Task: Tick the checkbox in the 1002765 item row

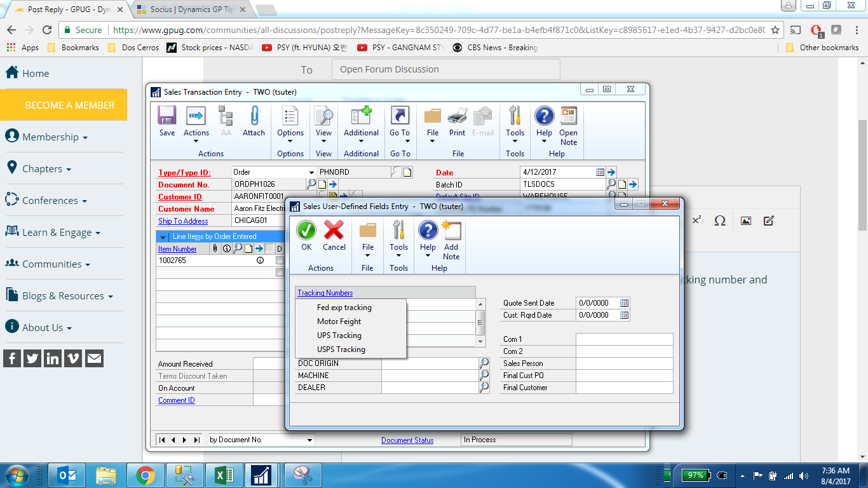Action: (x=280, y=261)
